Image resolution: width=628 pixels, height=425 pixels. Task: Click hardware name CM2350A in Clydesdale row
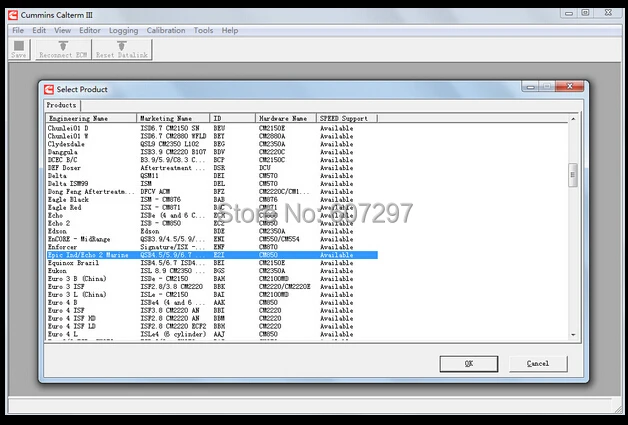272,144
